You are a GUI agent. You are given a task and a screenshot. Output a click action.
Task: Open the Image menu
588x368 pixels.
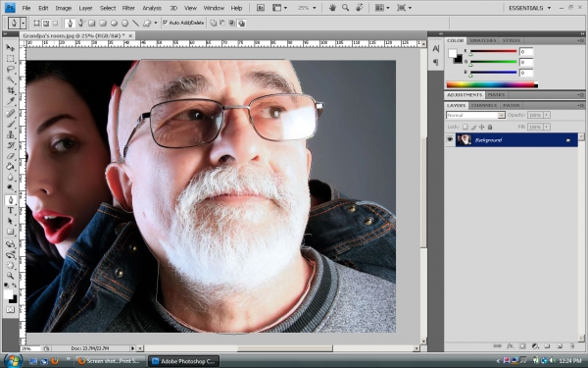[64, 8]
